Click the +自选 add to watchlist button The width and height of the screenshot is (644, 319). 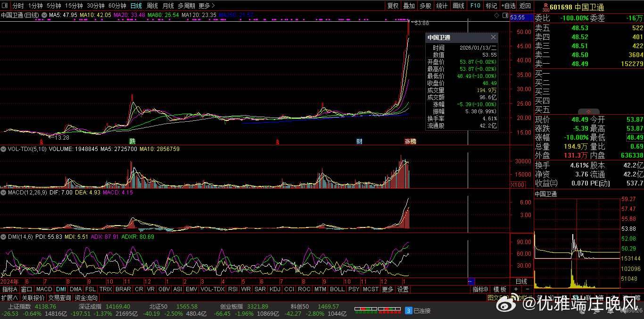pos(509,6)
